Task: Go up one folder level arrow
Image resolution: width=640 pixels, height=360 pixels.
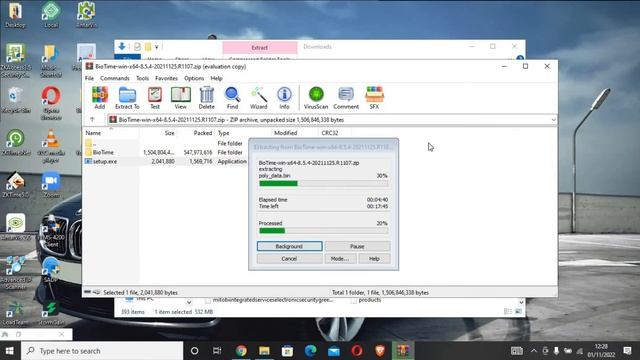Action: pyautogui.click(x=92, y=120)
